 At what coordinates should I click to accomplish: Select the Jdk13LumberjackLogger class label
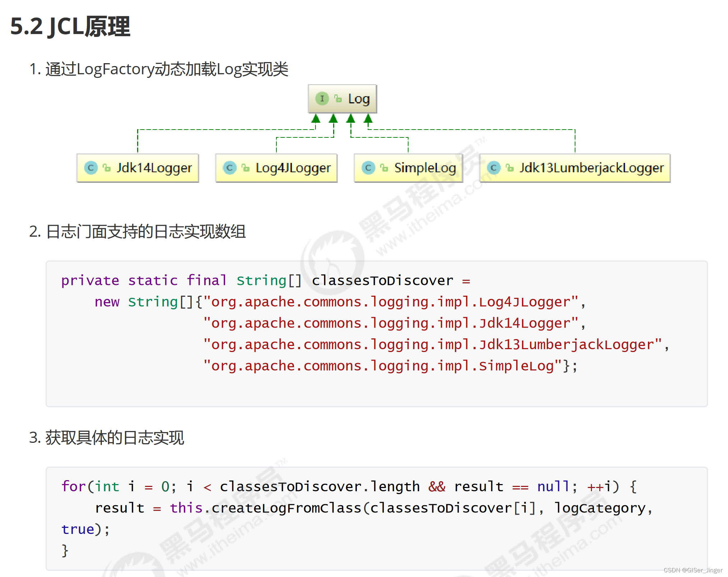pos(592,168)
